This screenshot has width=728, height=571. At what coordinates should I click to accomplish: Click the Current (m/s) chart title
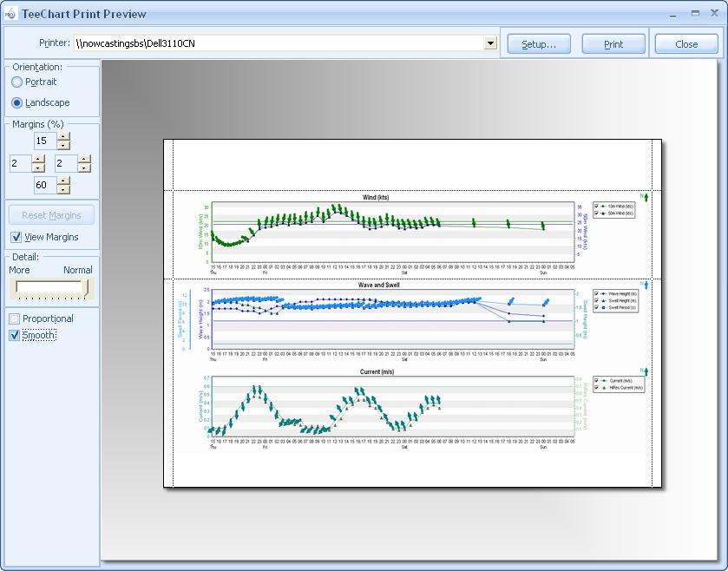(x=377, y=372)
